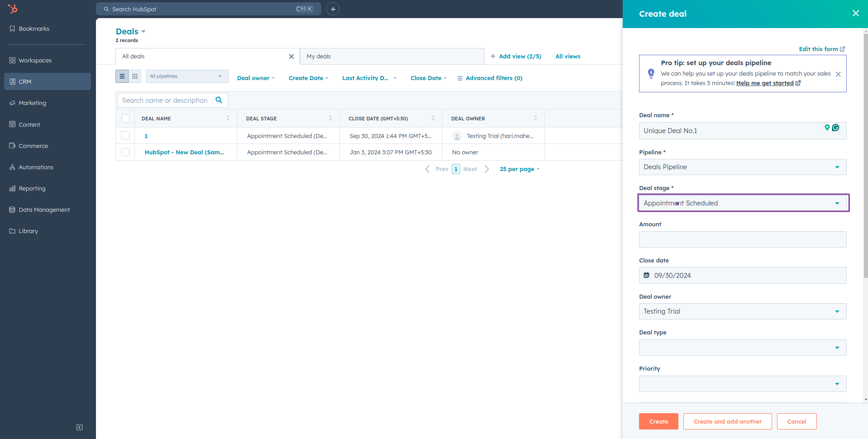Open the Deal type dropdown
This screenshot has height=439, width=868.
[x=742, y=348]
